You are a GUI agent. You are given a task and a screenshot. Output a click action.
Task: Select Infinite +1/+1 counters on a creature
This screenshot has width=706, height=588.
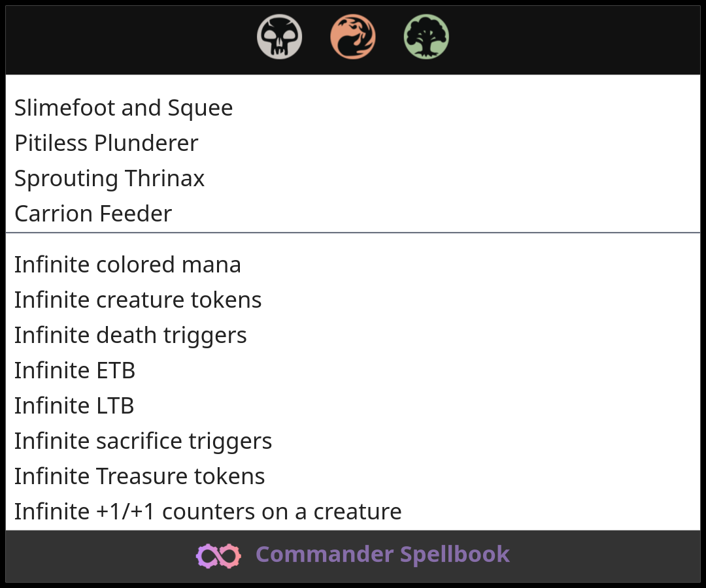point(208,512)
